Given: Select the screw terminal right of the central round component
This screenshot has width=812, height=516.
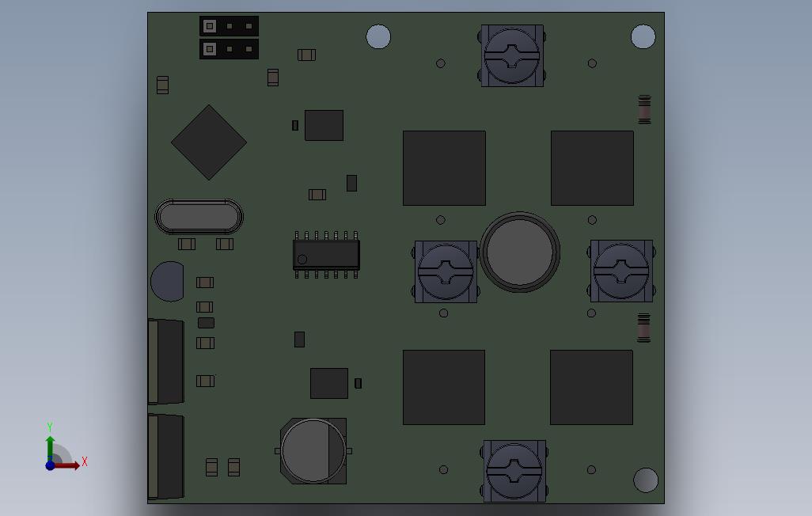Looking at the screenshot, I should point(621,271).
